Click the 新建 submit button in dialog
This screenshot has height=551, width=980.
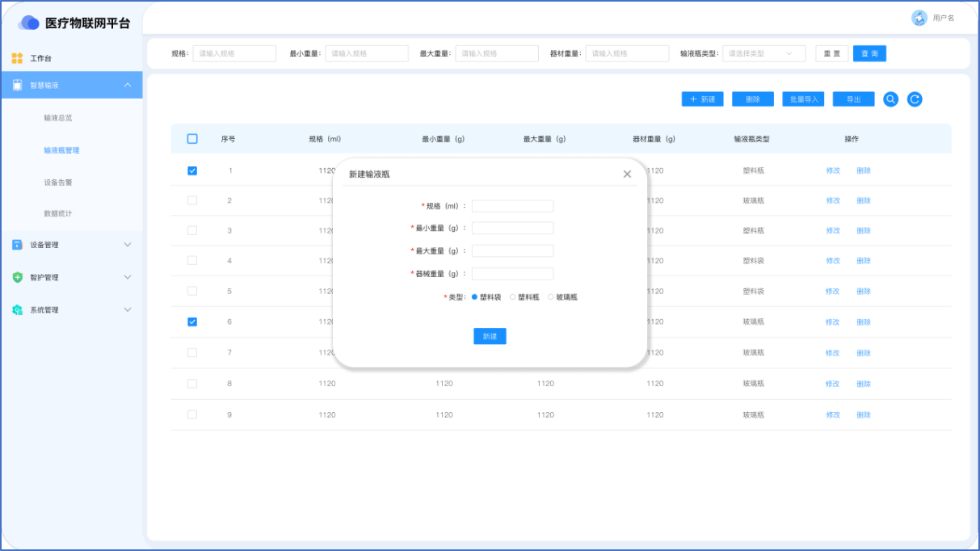tap(490, 336)
